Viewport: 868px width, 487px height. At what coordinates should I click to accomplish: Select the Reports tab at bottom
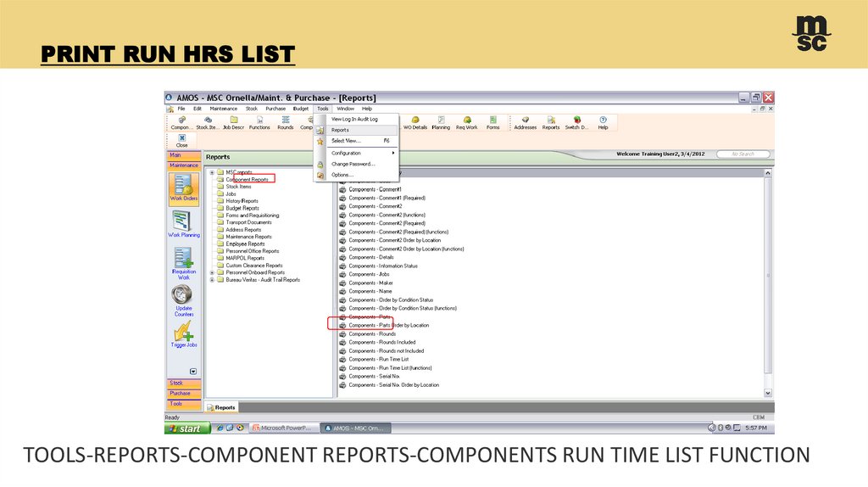[x=221, y=407]
